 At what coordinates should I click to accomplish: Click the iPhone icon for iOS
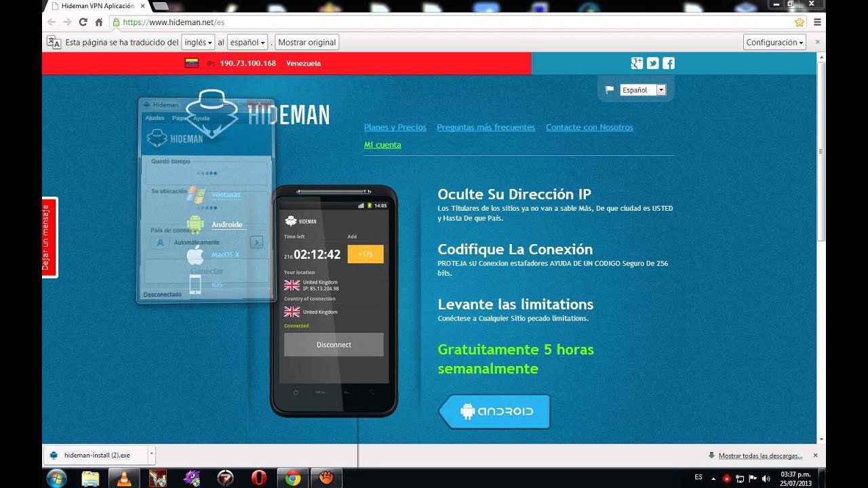195,285
